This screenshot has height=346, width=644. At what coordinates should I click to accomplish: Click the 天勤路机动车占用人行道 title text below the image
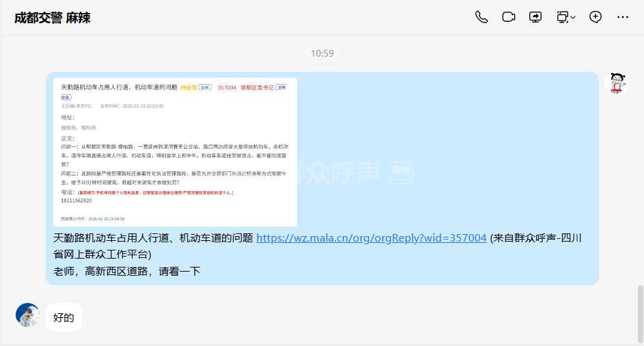tap(153, 238)
